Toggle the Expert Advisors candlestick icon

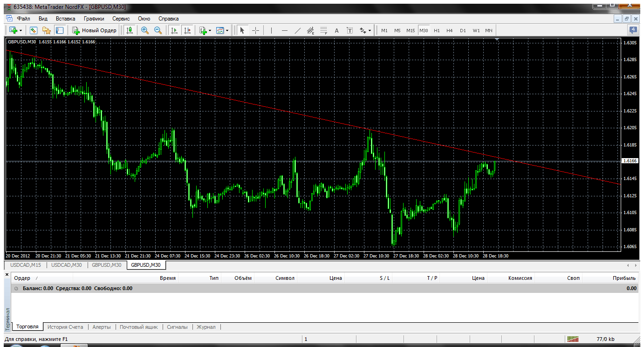coord(130,30)
